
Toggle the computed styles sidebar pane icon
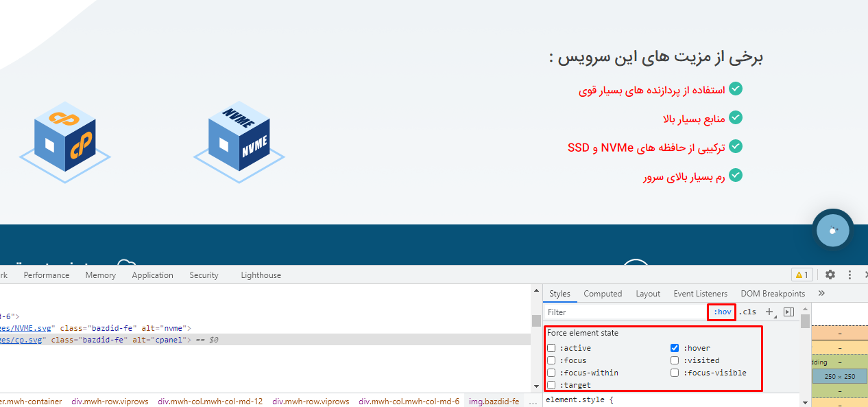(x=788, y=312)
